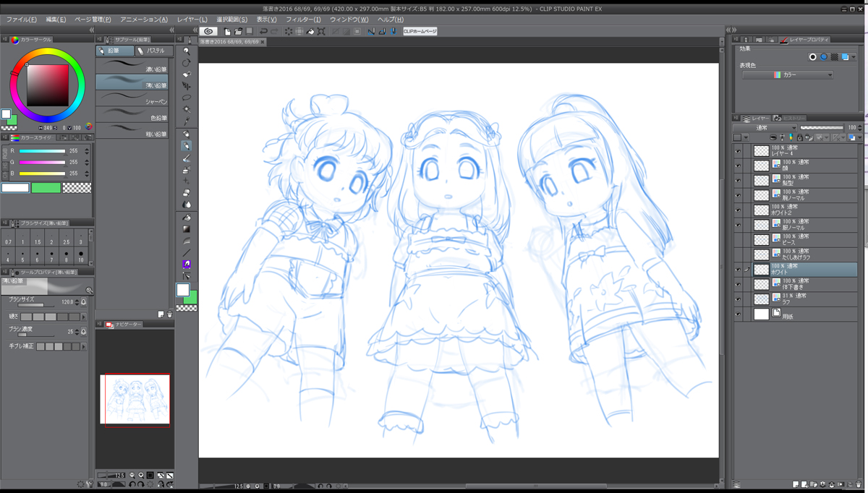Toggle visibility of the 用紙 paper layer
Viewport: 868px width, 493px height.
738,314
